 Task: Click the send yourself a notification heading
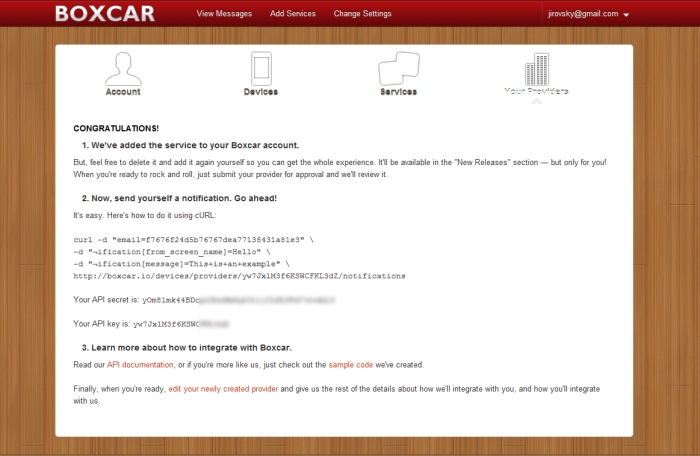[x=179, y=198]
